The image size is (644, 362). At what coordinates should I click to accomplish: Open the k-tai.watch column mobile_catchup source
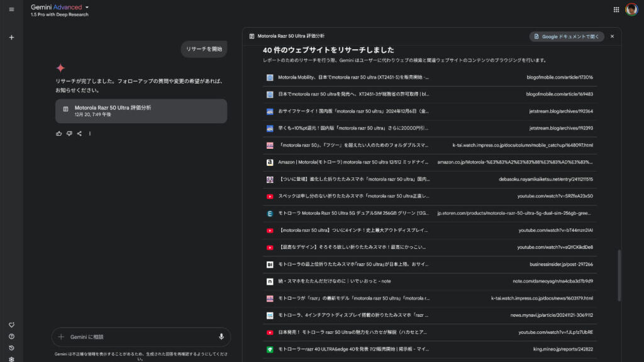coord(430,145)
